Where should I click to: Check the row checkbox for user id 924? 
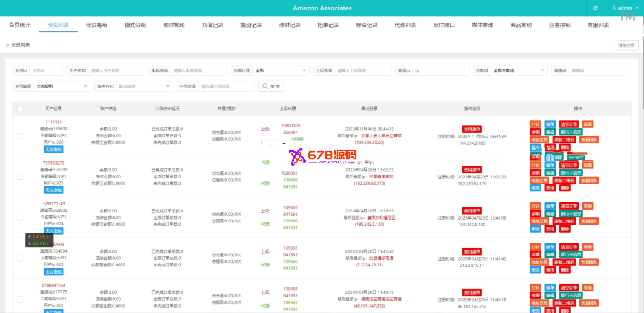(x=21, y=217)
